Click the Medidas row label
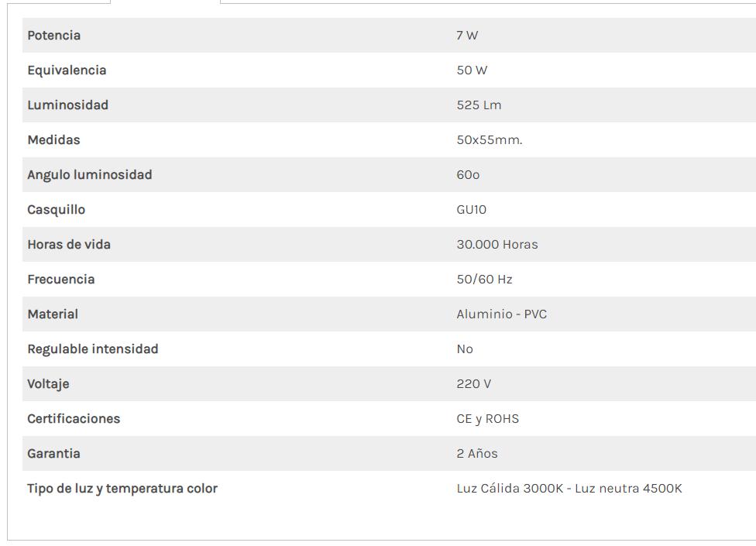 pyautogui.click(x=53, y=140)
